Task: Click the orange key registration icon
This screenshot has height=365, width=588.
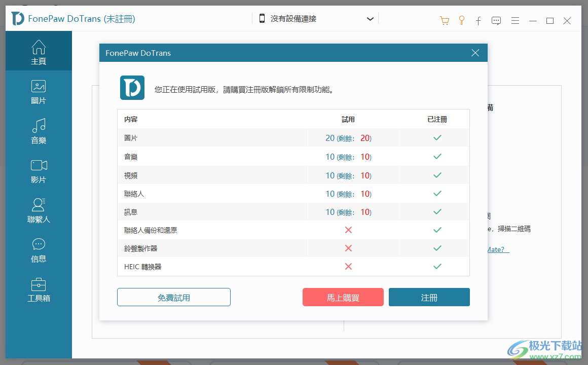Action: 461,21
